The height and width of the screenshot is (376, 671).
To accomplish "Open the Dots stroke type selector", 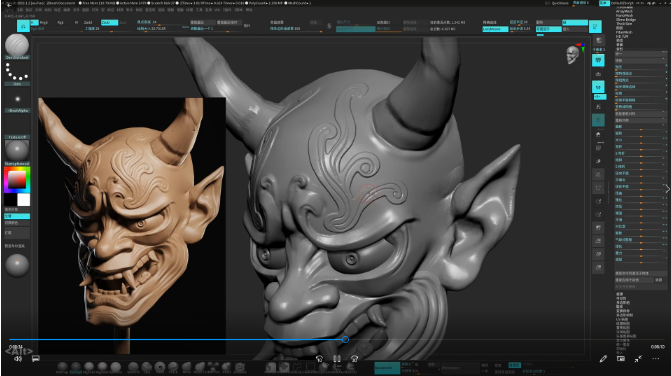I will [17, 72].
